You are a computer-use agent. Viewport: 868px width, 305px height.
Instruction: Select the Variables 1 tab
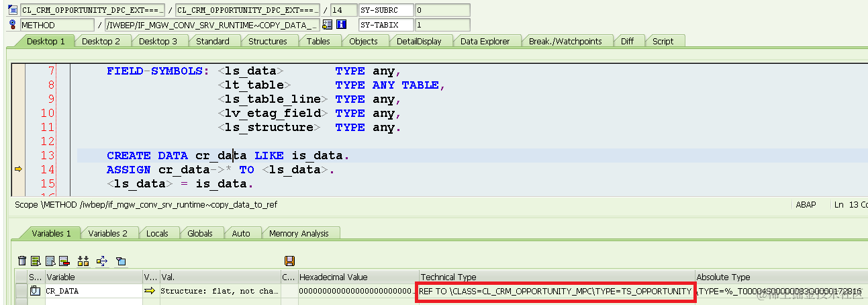point(51,233)
